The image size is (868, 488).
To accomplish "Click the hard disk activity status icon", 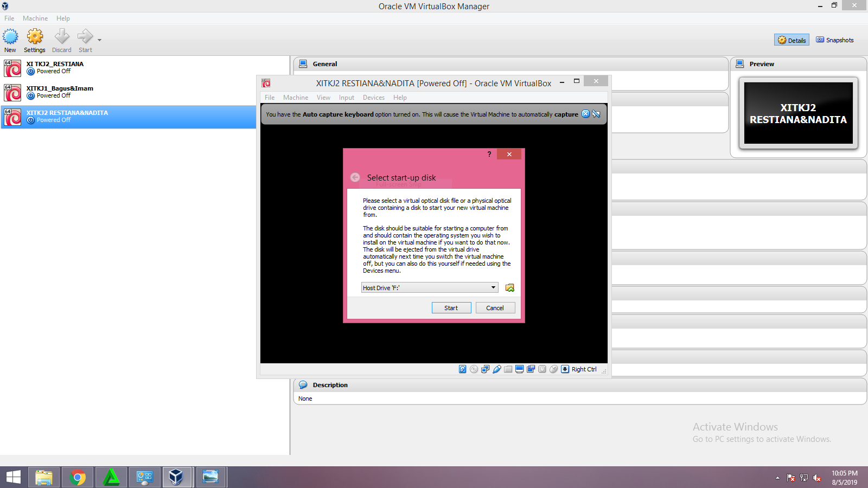I will tap(463, 369).
